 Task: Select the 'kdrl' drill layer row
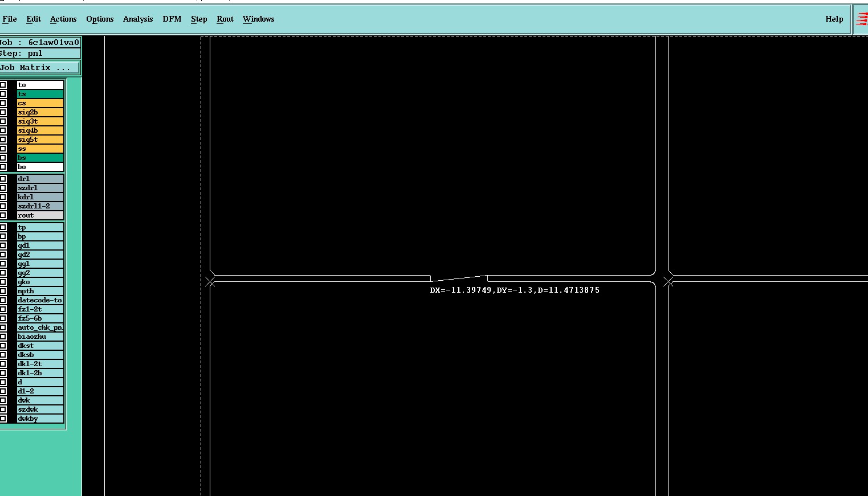40,197
